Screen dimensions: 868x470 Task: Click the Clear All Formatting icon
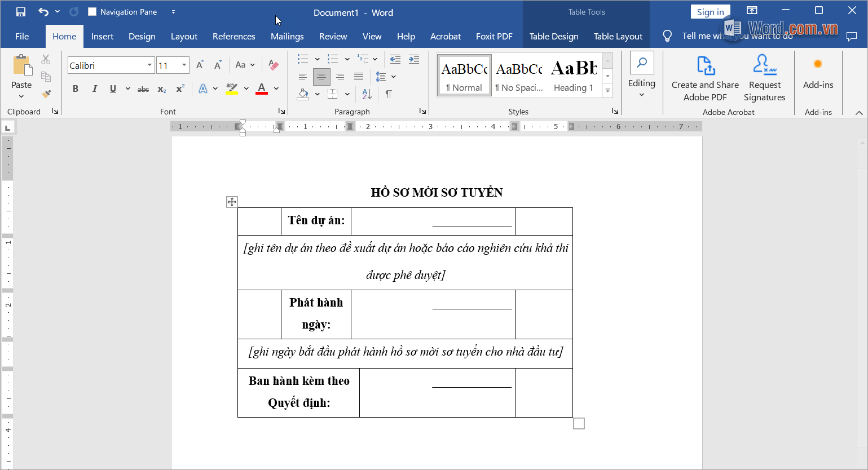click(x=274, y=65)
